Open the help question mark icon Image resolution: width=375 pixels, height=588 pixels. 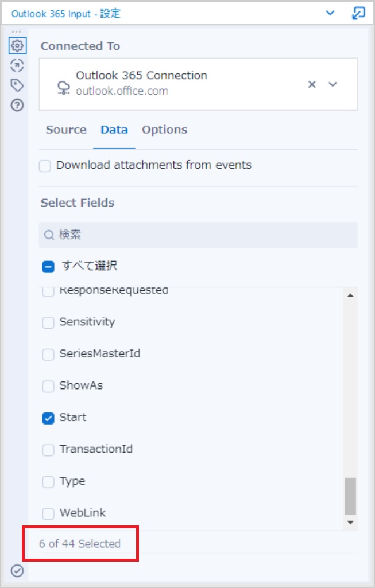point(17,106)
